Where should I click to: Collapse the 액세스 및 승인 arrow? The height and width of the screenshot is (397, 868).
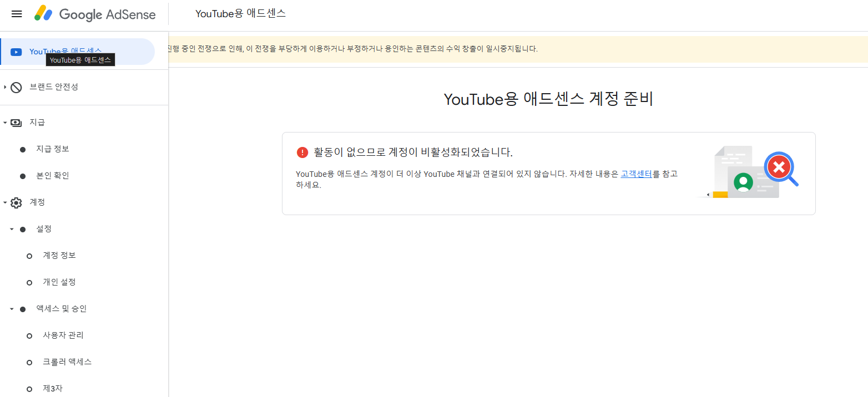pyautogui.click(x=12, y=309)
